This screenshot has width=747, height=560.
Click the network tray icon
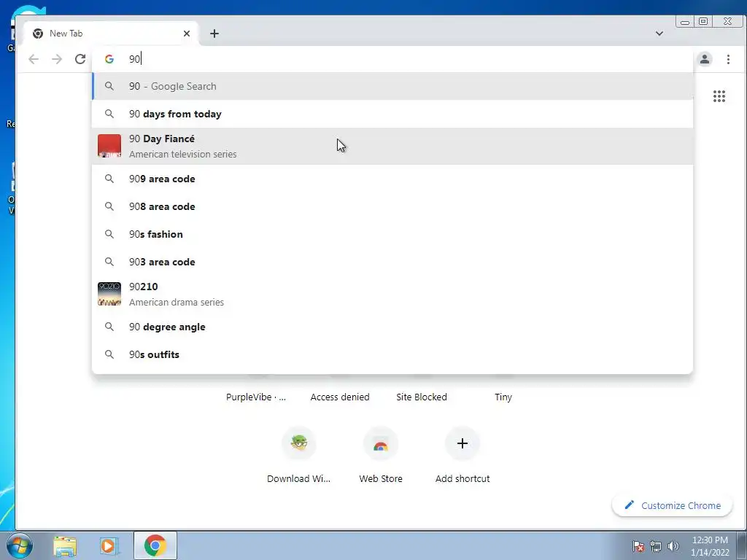point(656,546)
